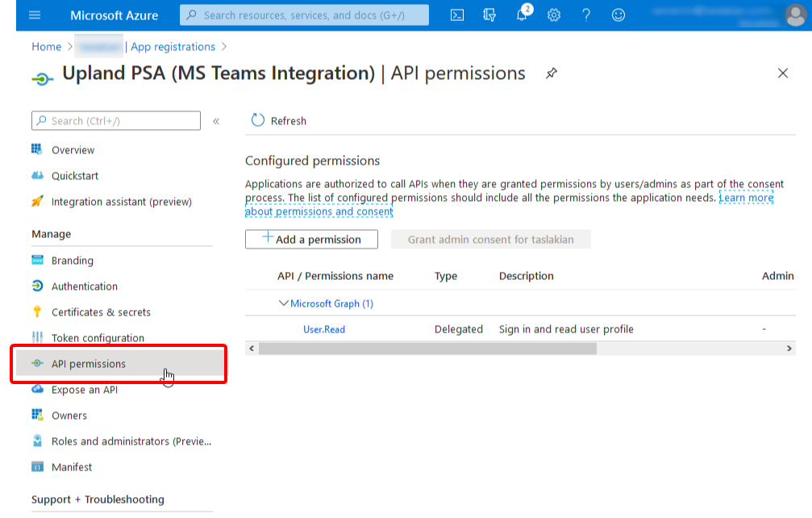Open the notifications bell icon
Image resolution: width=812 pixels, height=518 pixels.
point(522,15)
